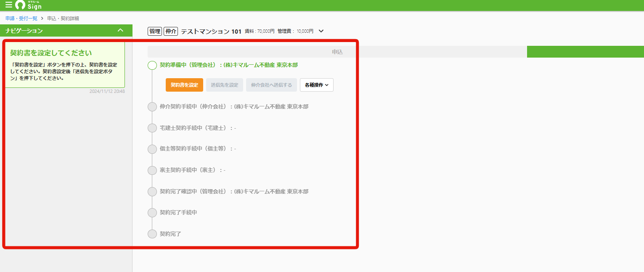
Task: Open the 各種操作 dropdown
Action: point(317,85)
